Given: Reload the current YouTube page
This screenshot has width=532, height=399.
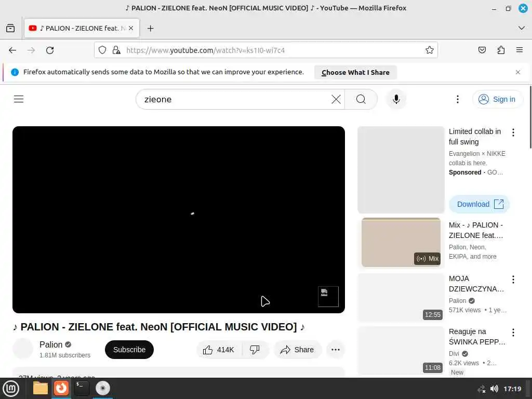Looking at the screenshot, I should pyautogui.click(x=50, y=50).
